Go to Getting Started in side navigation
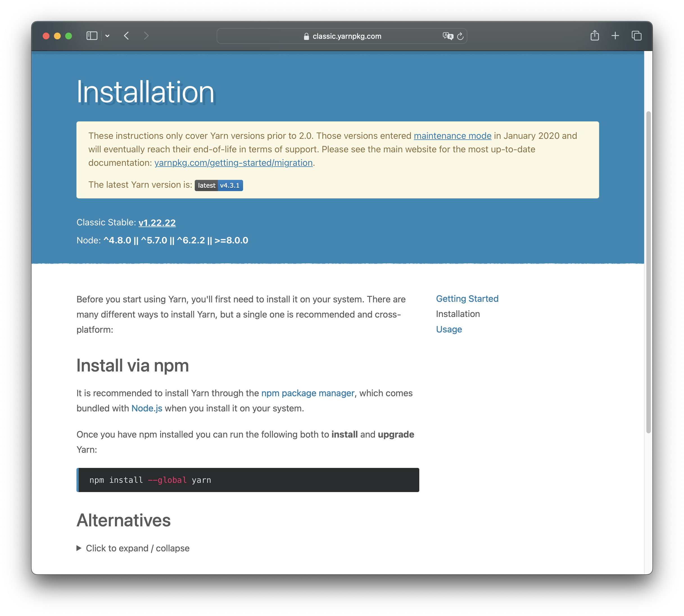The height and width of the screenshot is (616, 684). (467, 298)
